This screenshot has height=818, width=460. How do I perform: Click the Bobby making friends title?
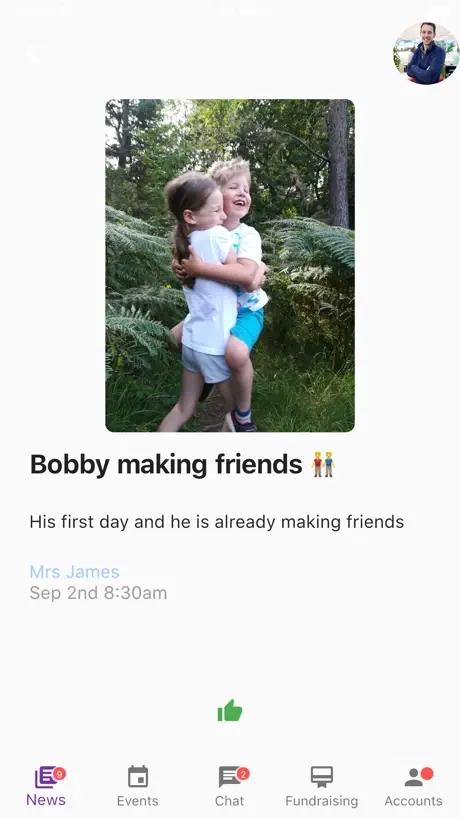pos(166,464)
